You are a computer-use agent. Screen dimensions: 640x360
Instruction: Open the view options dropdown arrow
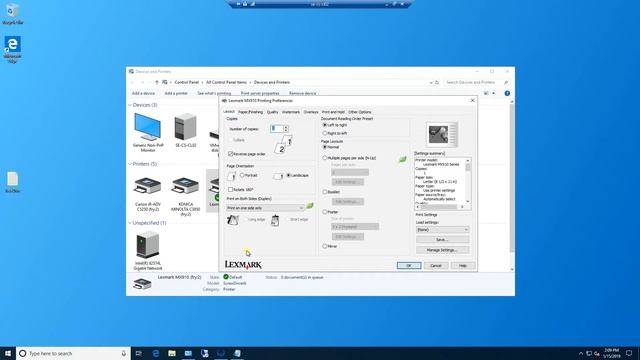point(493,93)
